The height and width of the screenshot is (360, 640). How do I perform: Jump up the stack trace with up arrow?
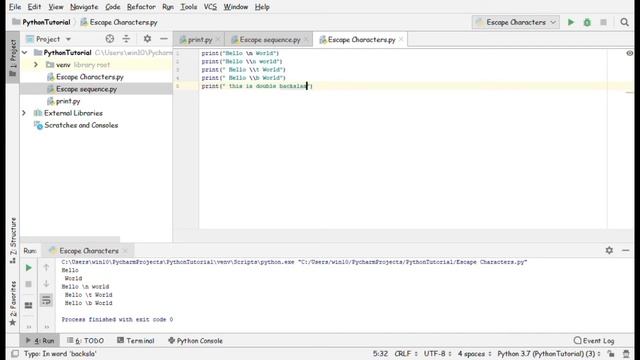click(x=46, y=268)
